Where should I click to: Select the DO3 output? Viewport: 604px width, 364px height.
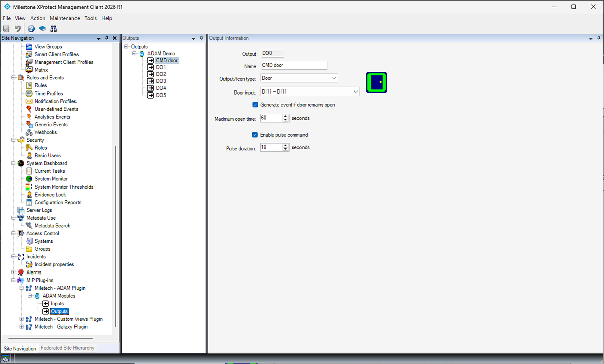[x=161, y=81]
